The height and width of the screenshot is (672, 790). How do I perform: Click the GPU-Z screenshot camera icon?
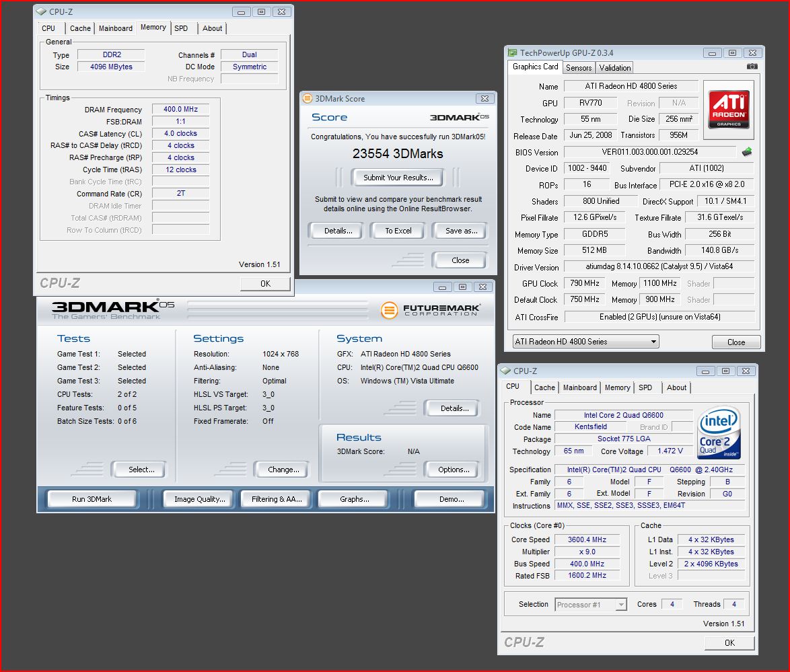pos(752,67)
